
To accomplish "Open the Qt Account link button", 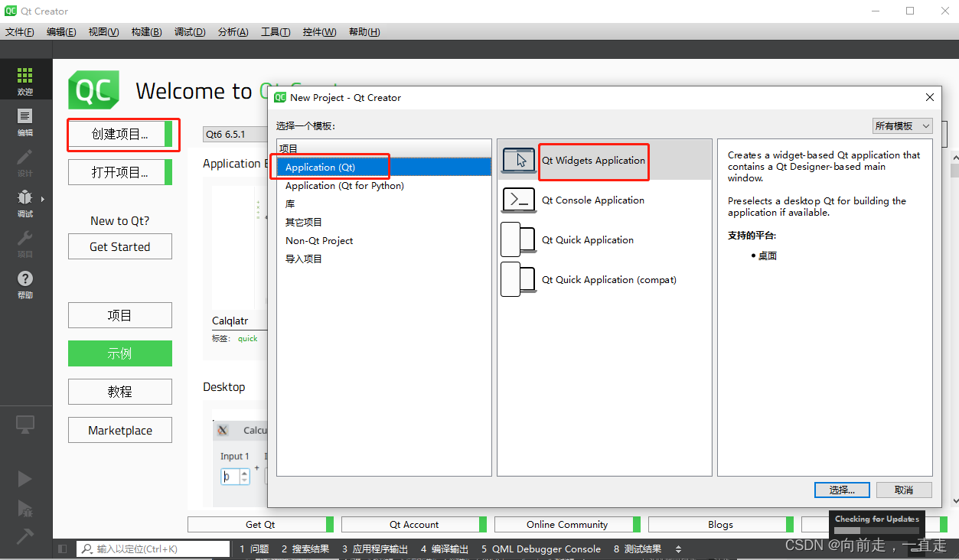I will 414,524.
